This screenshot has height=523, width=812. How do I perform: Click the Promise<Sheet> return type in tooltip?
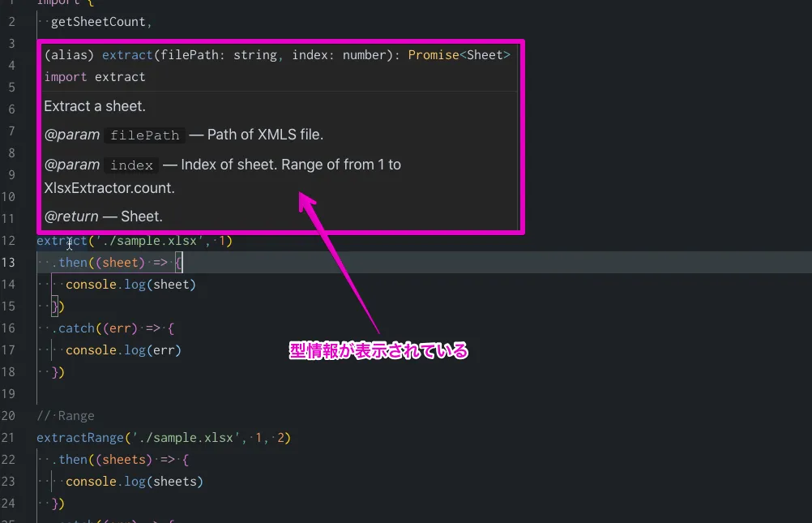459,55
